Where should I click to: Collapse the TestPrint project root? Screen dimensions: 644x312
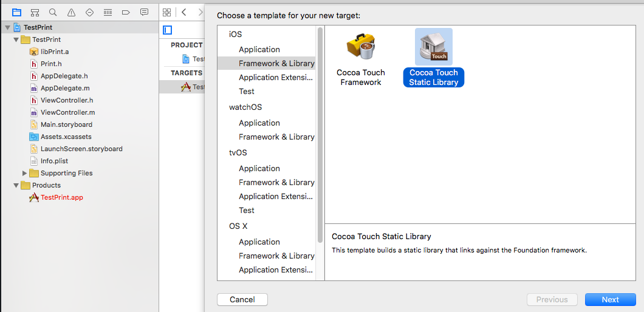click(x=7, y=27)
